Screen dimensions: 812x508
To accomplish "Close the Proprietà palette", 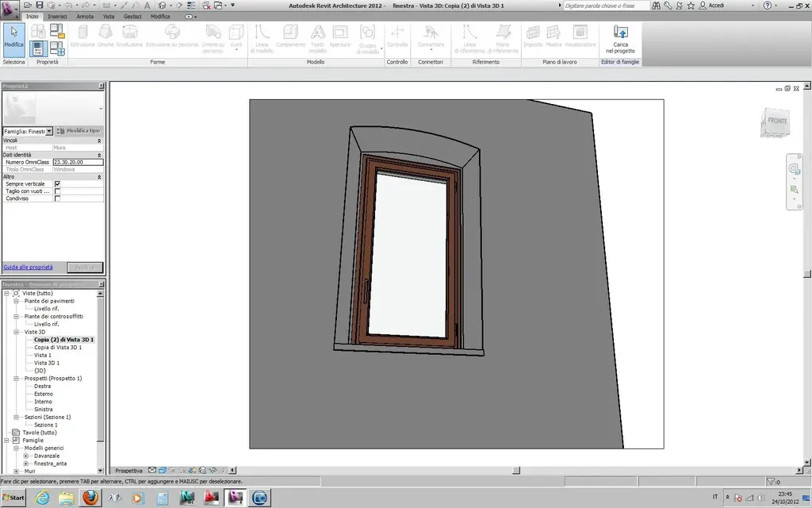I will [x=101, y=86].
